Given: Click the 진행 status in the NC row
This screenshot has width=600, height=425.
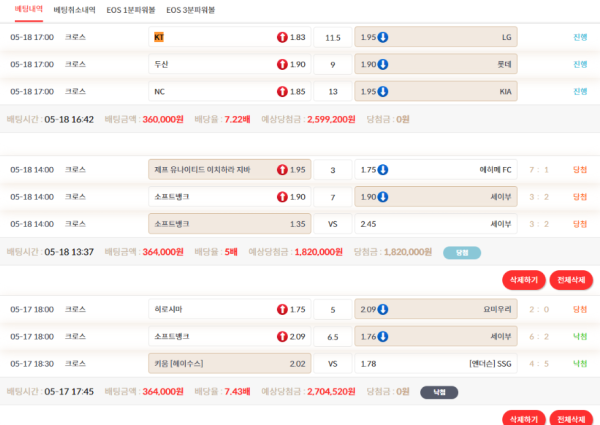Looking at the screenshot, I should click(x=580, y=91).
